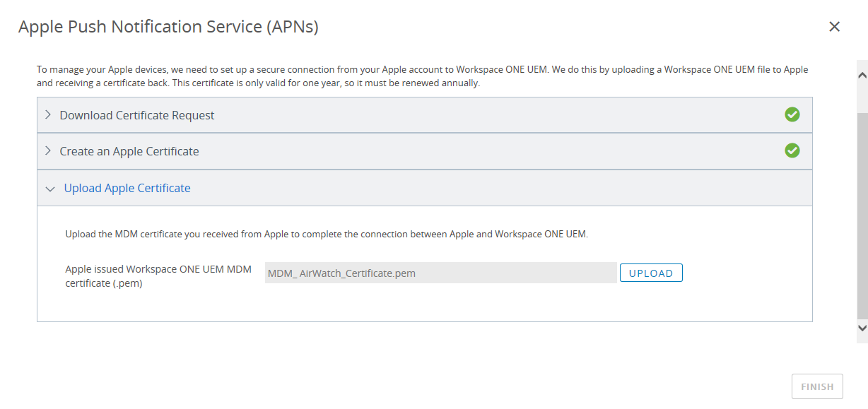Viewport: 868px width, 409px height.
Task: Click the 'Upload the MDM certificate you received' instruction
Action: click(327, 234)
